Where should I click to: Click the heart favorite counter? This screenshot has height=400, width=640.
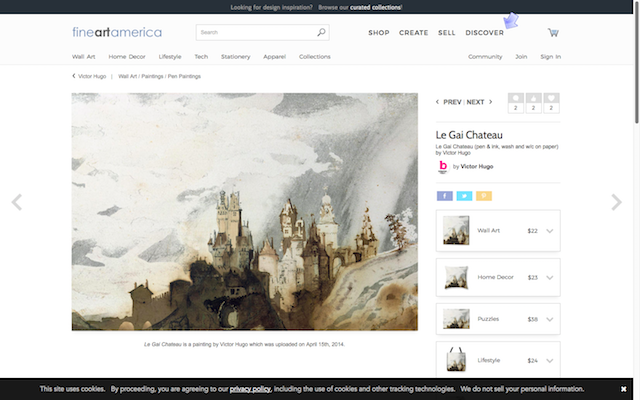tap(551, 103)
